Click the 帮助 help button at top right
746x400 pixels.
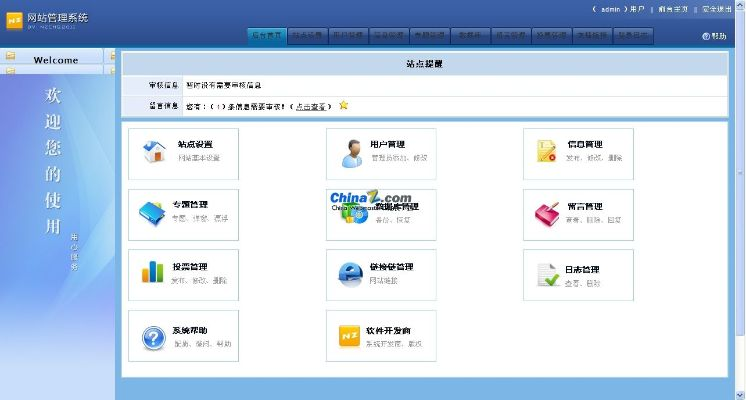(715, 36)
